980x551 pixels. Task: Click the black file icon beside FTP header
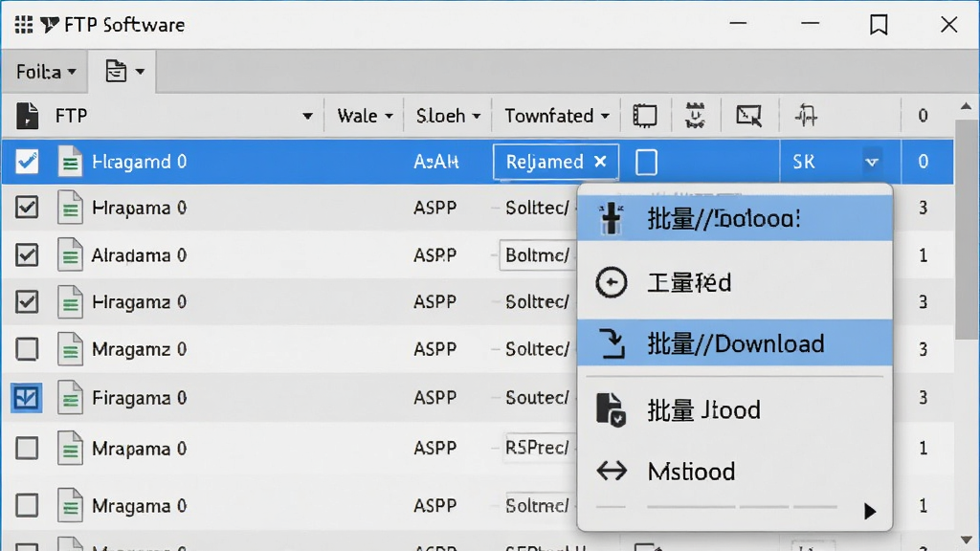27,116
